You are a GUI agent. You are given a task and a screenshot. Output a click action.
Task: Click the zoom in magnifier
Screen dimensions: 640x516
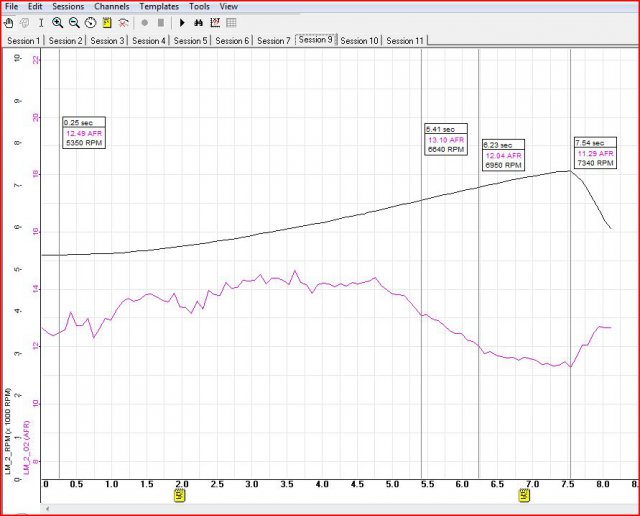pos(57,22)
